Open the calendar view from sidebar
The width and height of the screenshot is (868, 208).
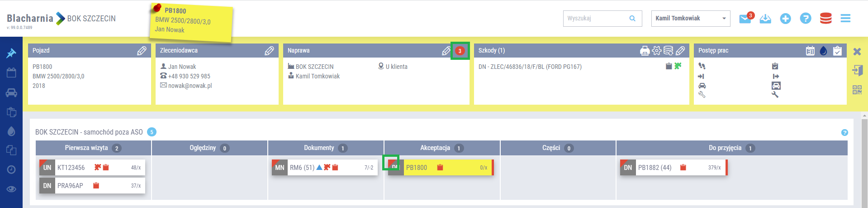click(x=11, y=73)
